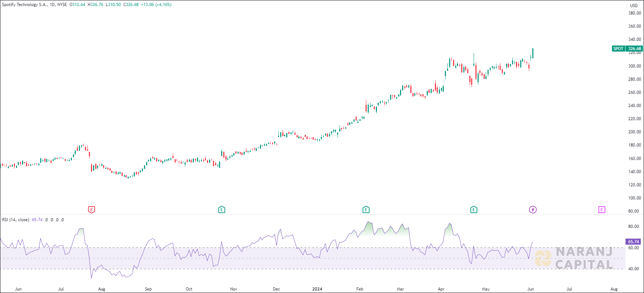The width and height of the screenshot is (644, 293).
Task: Click the red earnings E marker
Action: click(x=91, y=210)
